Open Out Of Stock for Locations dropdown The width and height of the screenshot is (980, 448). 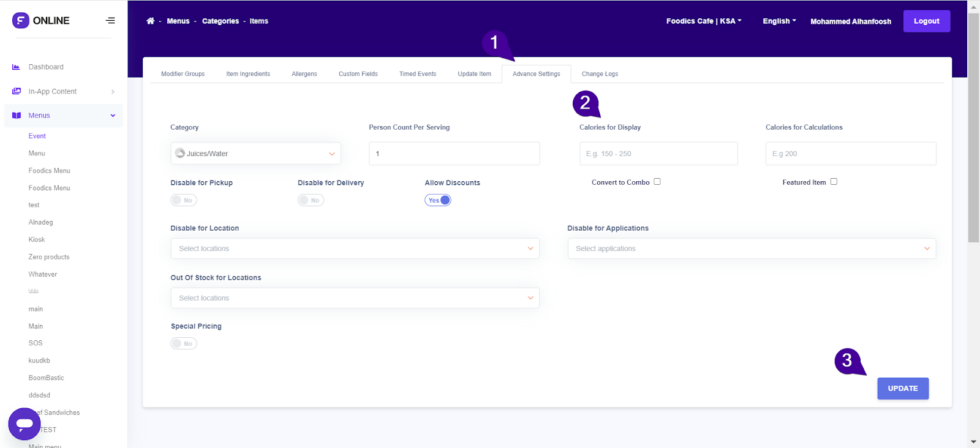(355, 298)
